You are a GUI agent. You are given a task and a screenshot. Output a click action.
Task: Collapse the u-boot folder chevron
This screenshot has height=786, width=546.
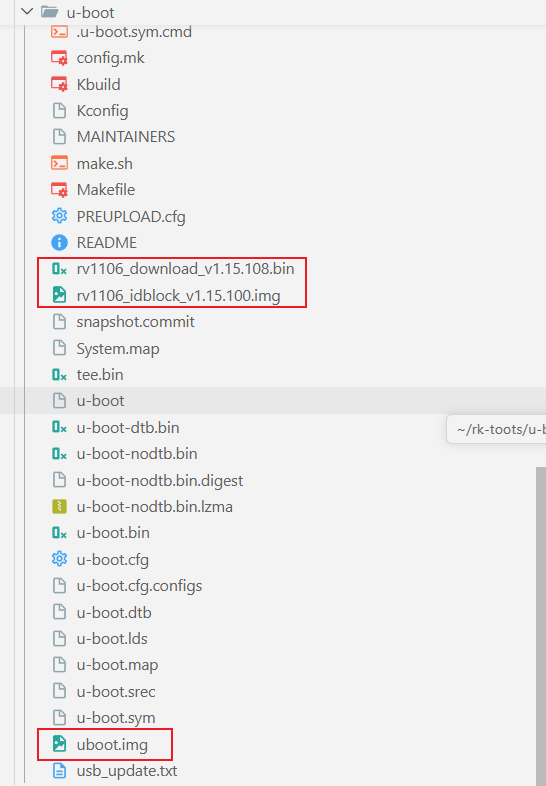coord(27,12)
